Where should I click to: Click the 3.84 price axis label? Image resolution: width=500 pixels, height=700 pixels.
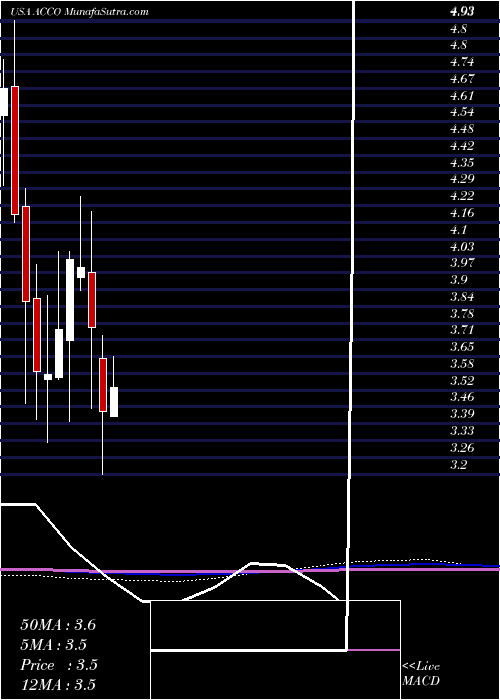pos(462,297)
